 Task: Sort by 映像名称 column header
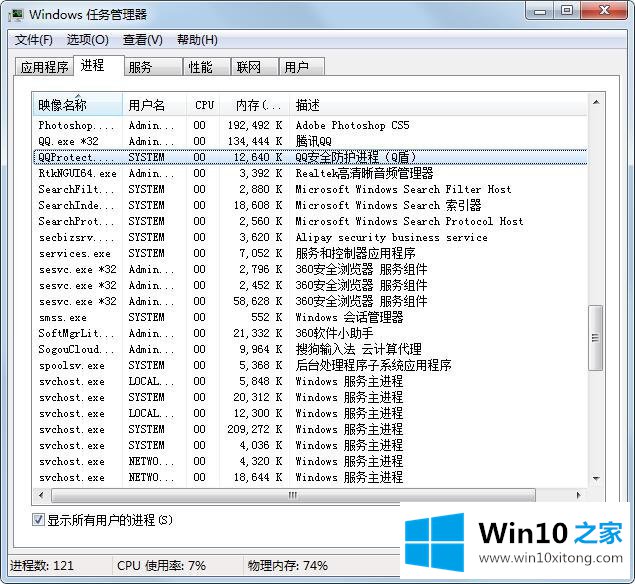(77, 105)
